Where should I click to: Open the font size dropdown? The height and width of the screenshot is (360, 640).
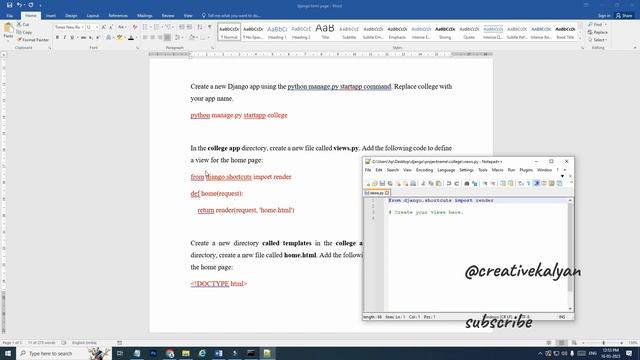(x=97, y=27)
